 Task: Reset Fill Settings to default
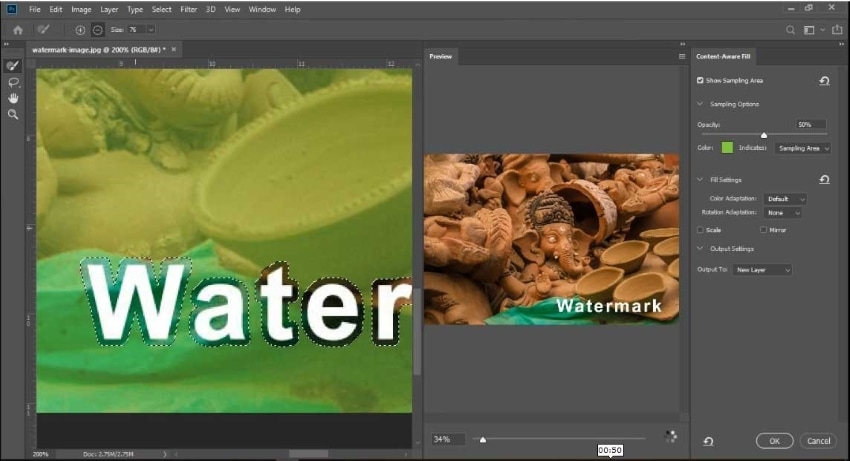824,180
